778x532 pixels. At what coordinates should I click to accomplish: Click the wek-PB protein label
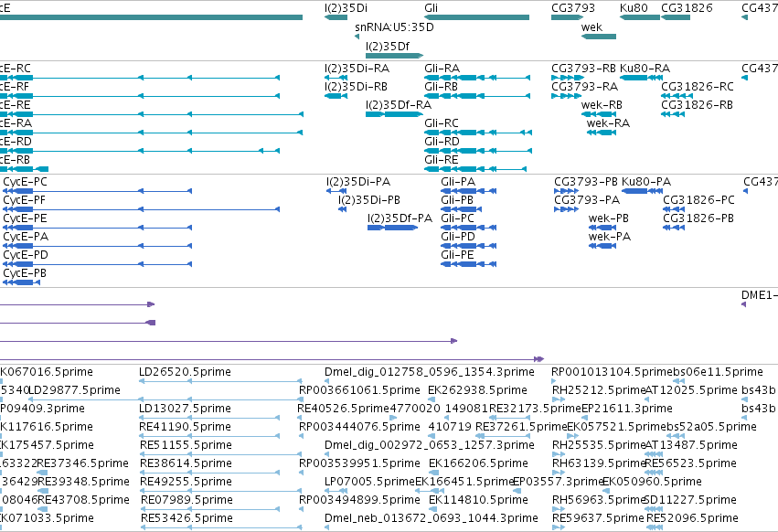pos(608,218)
